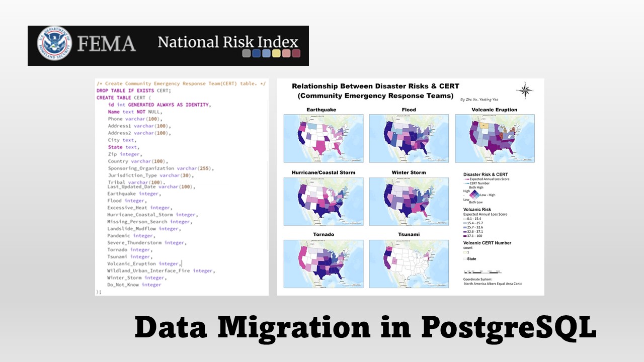Select the maroon swatch in Risk Index logo

[296, 53]
